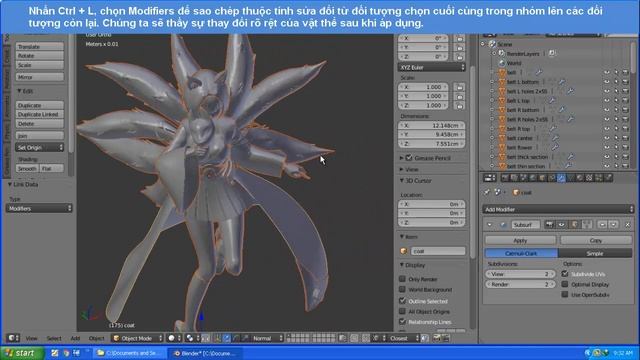Click the Windows start button
Image resolution: width=640 pixels, height=360 pixels.
[22, 353]
